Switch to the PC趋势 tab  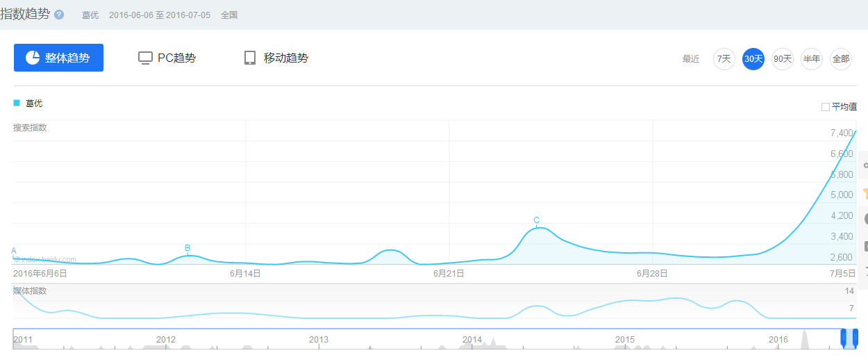point(167,58)
